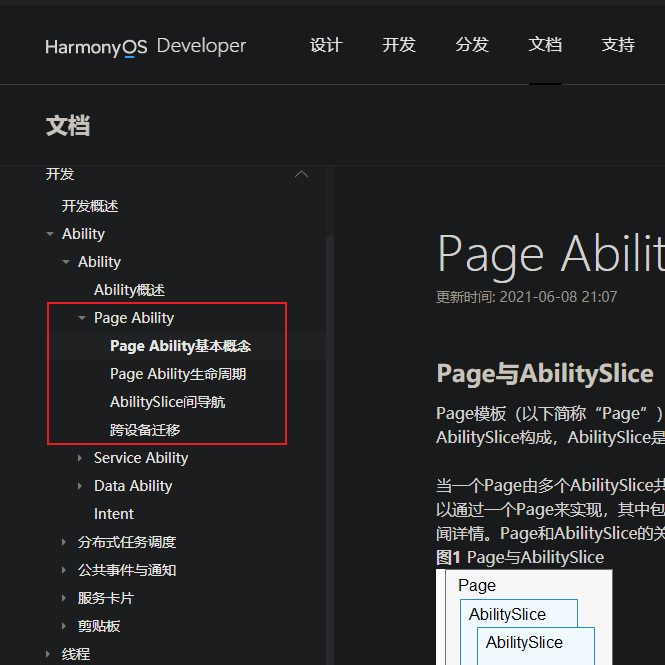
Task: Select Service Ability tree label
Action: point(141,458)
